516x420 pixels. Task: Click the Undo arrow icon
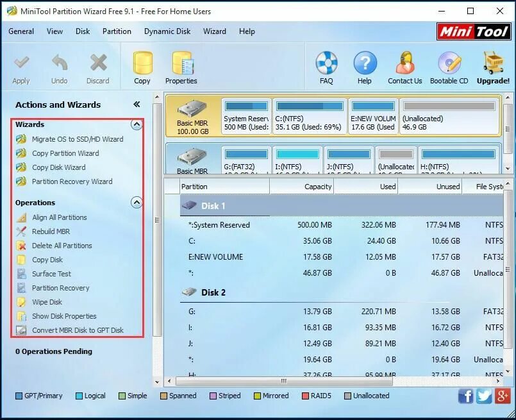point(60,63)
